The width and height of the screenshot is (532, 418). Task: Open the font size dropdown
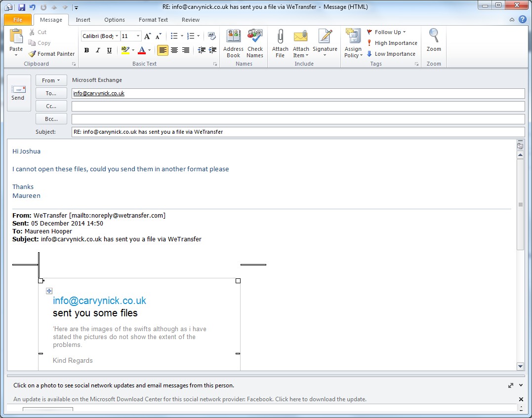(x=138, y=36)
